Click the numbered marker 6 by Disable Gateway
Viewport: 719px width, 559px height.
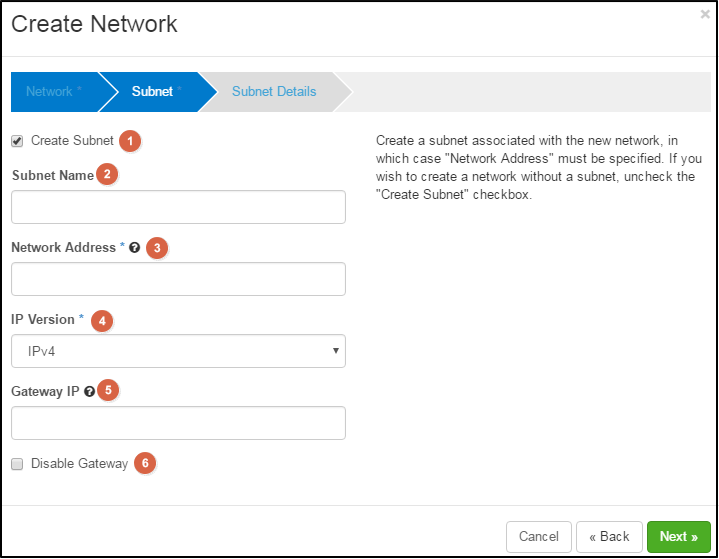point(145,463)
